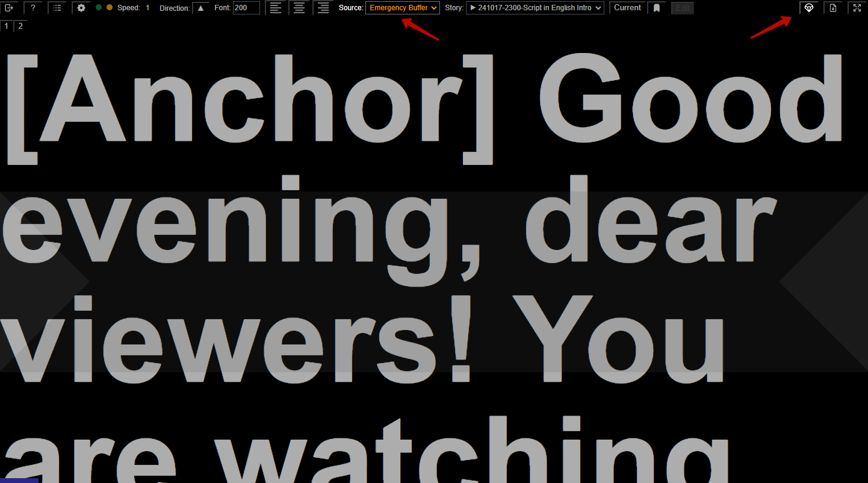This screenshot has height=483, width=868.
Task: Center-align the prompter text
Action: 299,8
